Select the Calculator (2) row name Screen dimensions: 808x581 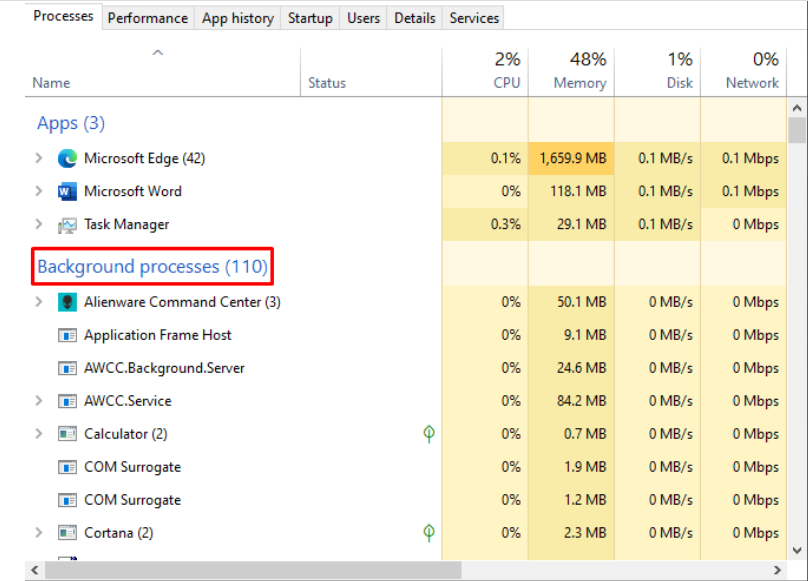(126, 434)
